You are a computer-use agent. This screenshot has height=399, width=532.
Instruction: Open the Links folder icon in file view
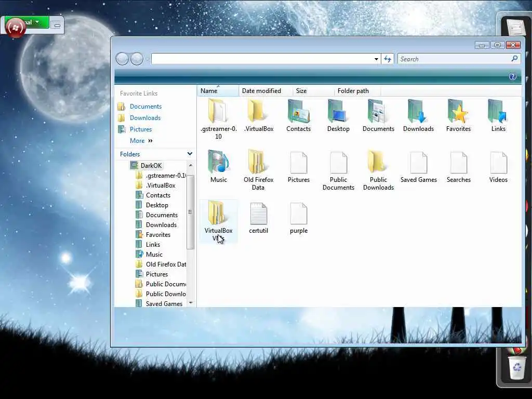(498, 111)
